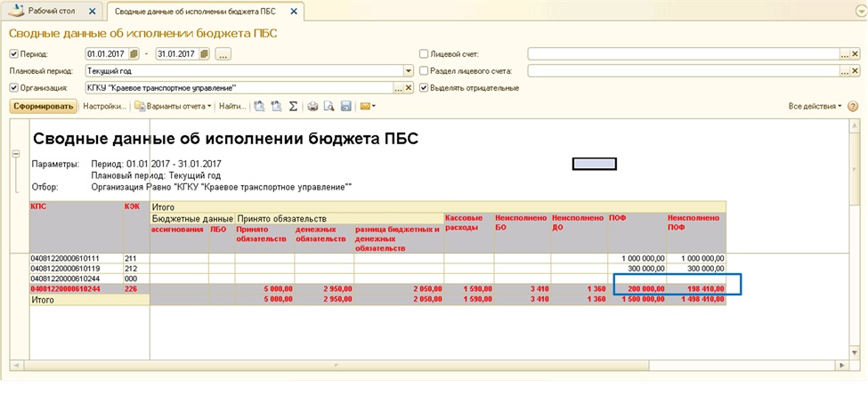
Task: Open the Все действия menu
Action: (815, 106)
